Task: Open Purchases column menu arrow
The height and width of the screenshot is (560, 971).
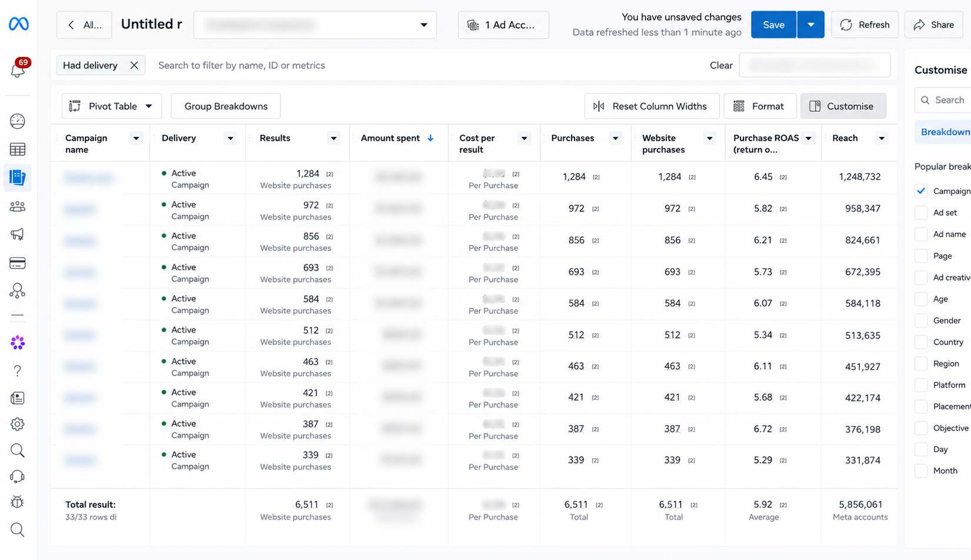Action: click(x=615, y=138)
